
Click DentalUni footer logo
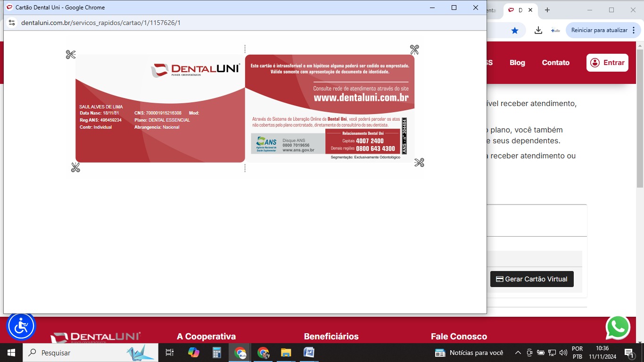96,337
